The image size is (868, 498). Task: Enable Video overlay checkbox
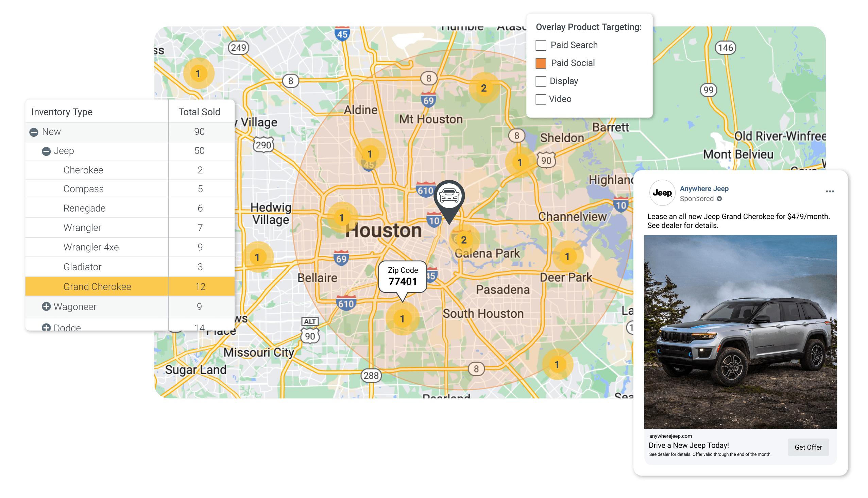pyautogui.click(x=541, y=99)
